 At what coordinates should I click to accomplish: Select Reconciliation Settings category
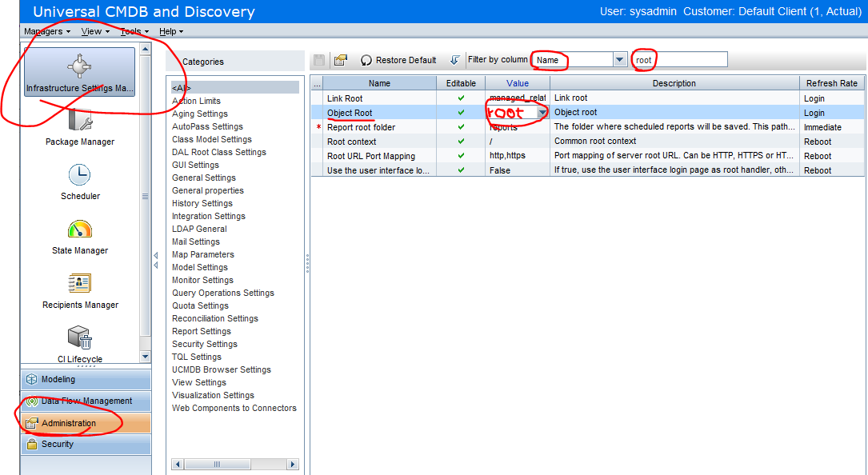(214, 317)
